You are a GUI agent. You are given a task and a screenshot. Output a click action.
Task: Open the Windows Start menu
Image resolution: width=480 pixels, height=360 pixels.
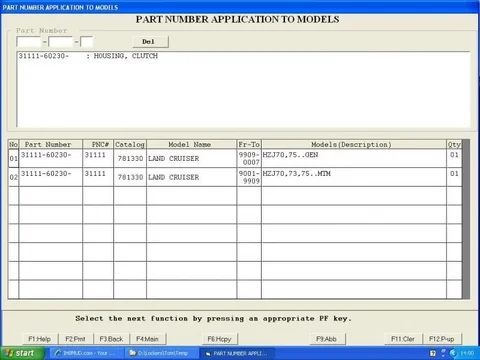click(22, 353)
